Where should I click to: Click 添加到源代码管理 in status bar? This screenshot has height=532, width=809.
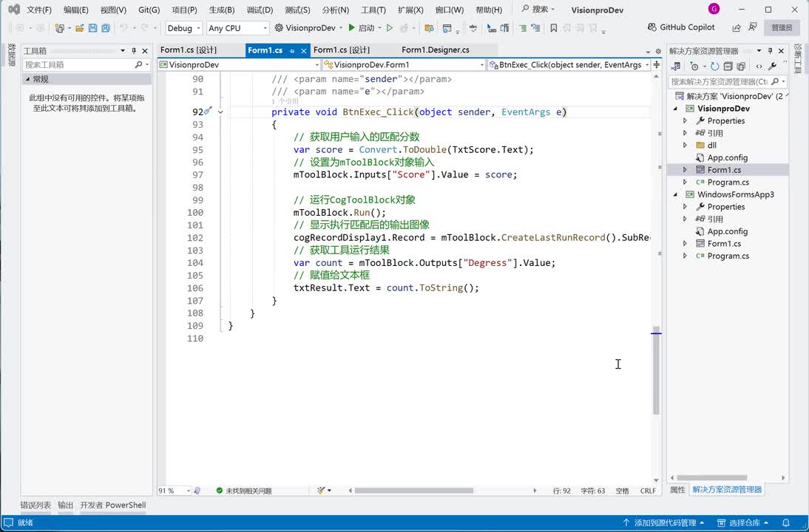pos(664,522)
